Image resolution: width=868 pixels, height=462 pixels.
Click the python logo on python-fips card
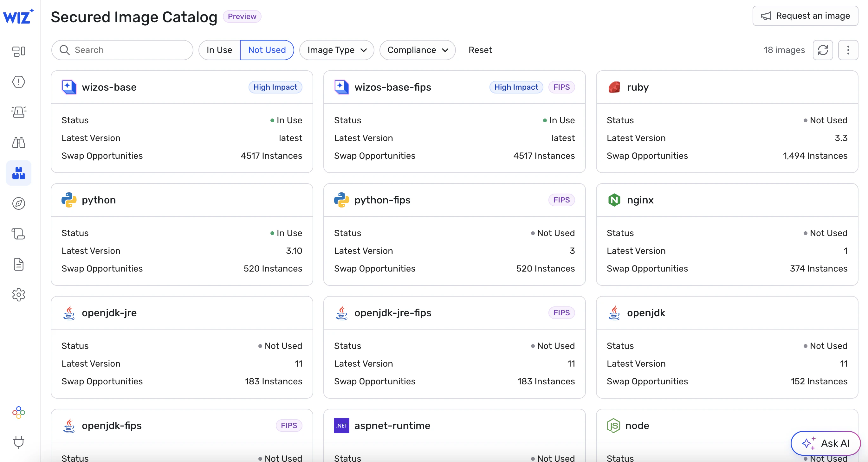341,200
